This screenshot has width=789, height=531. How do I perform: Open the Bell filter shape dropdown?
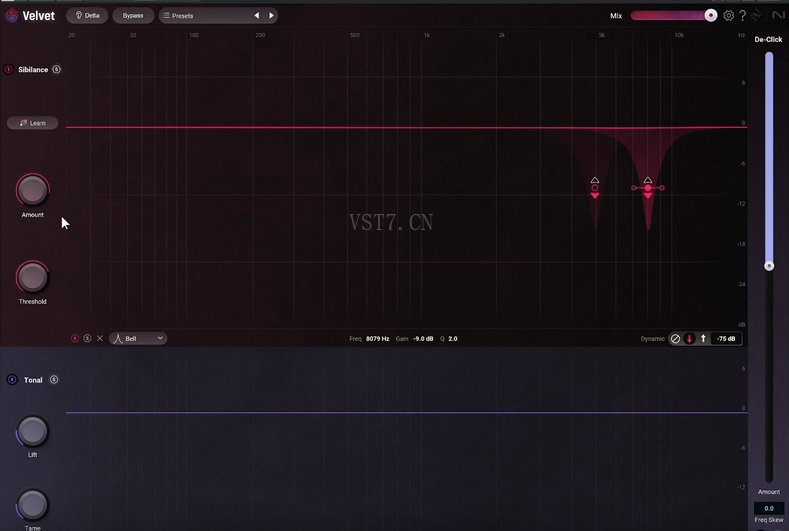[x=138, y=338]
